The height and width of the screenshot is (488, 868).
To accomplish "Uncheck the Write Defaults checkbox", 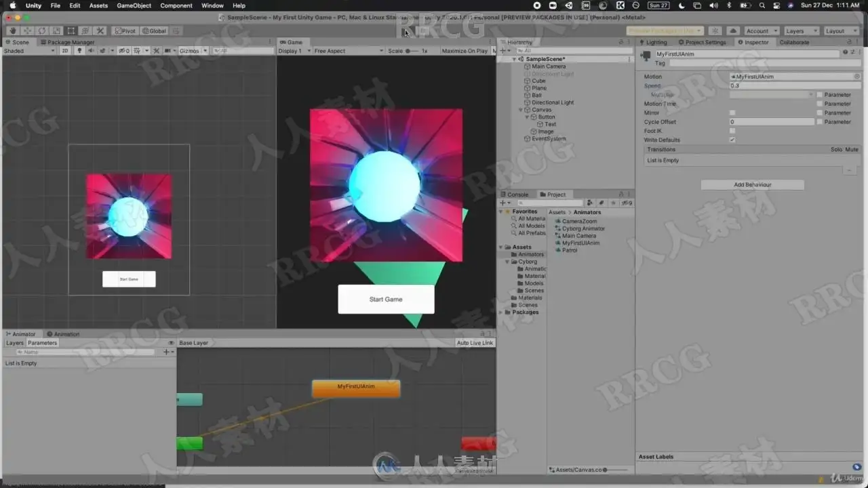I will (732, 140).
